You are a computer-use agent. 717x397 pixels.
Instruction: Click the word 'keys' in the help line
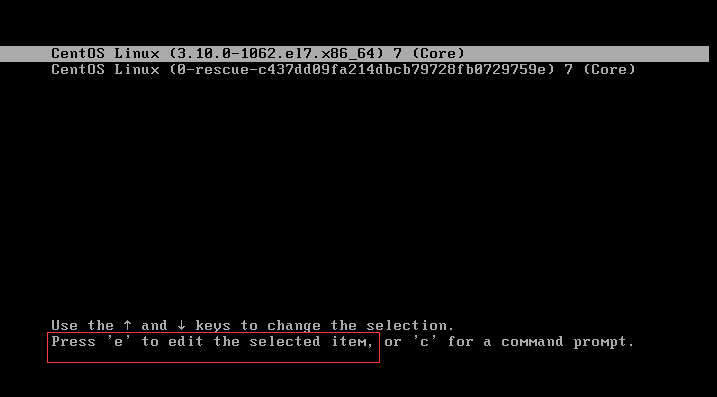point(213,326)
